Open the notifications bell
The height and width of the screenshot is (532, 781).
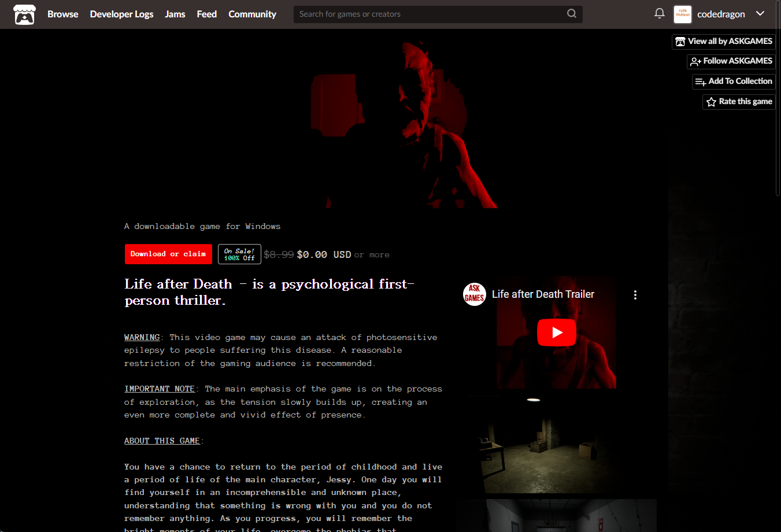659,13
